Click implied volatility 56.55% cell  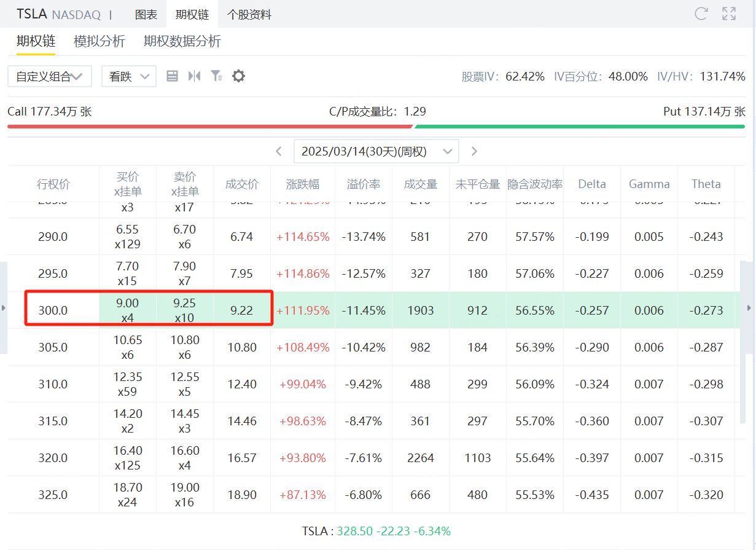tap(535, 310)
